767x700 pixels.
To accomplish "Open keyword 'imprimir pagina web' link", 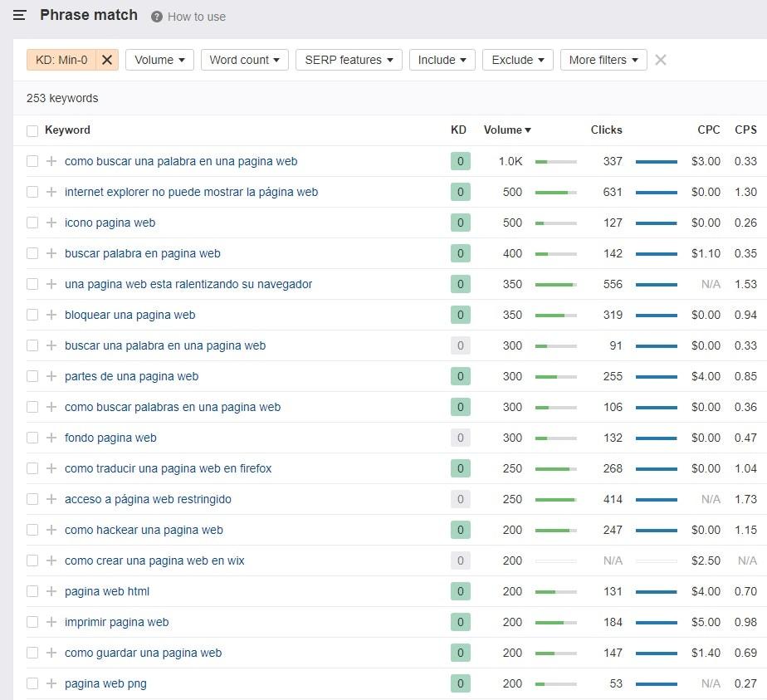I will [117, 622].
